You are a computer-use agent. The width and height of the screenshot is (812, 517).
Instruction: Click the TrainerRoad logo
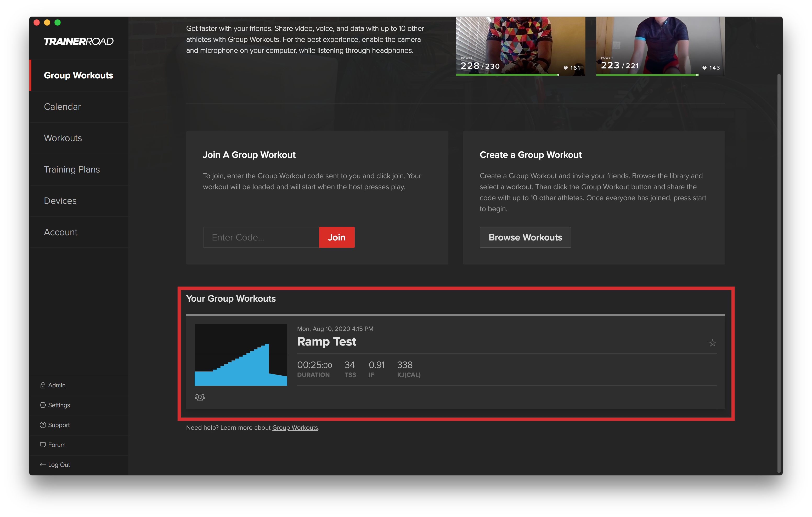pyautogui.click(x=78, y=42)
